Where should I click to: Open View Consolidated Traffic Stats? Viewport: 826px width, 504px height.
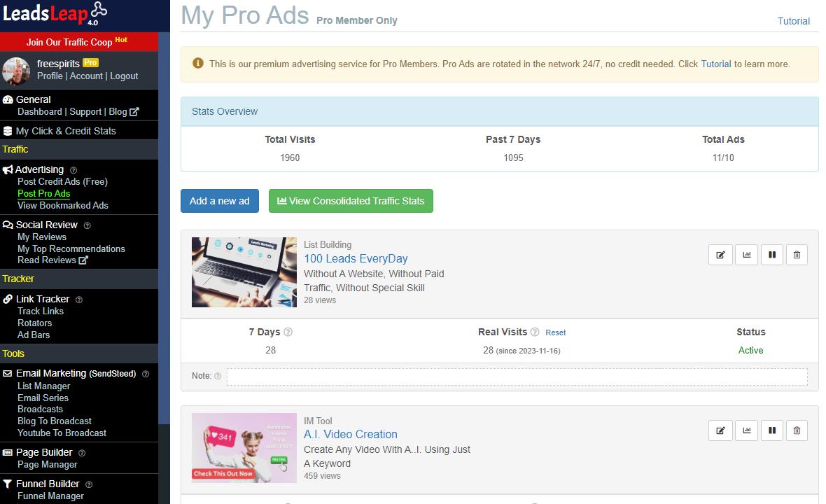351,201
